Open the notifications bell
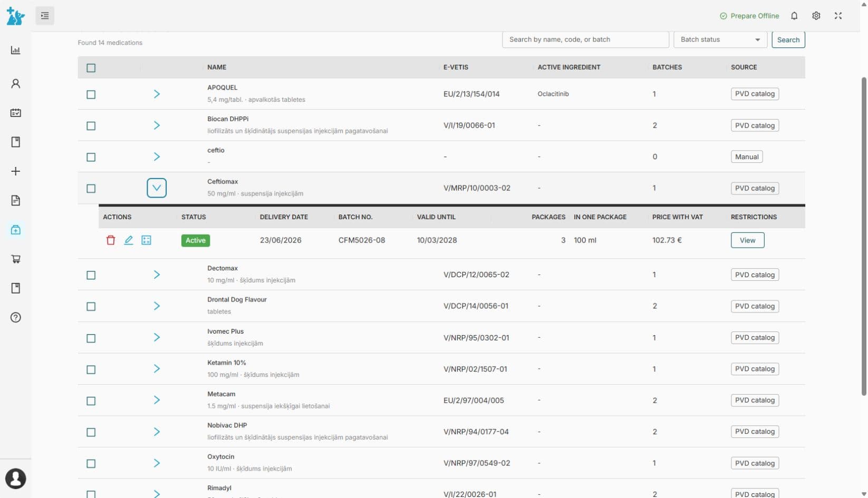Viewport: 868px width, 498px height. tap(794, 16)
